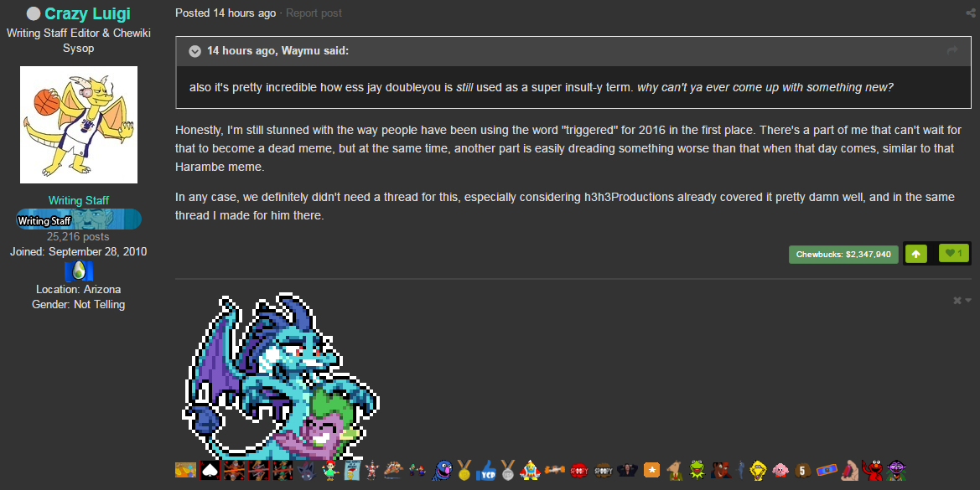Click the Chewbucks balance button

click(843, 254)
